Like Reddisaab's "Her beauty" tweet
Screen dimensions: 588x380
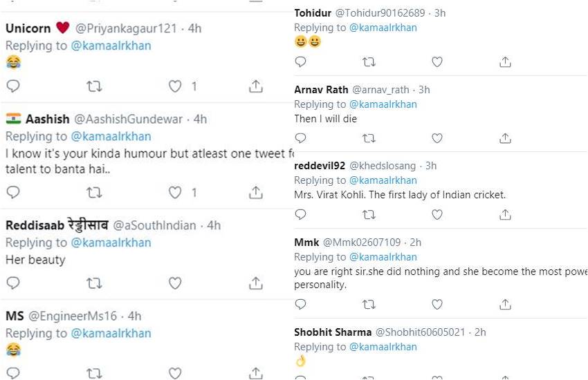[x=175, y=283]
